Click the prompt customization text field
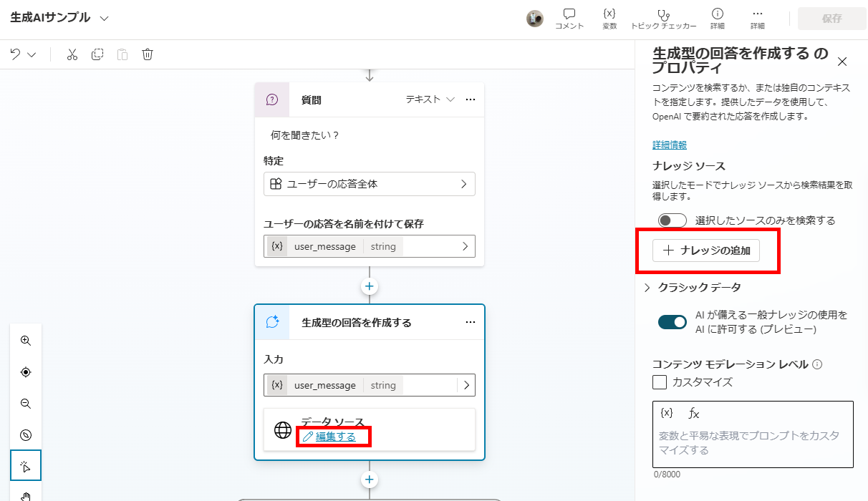The image size is (868, 501). point(752,443)
